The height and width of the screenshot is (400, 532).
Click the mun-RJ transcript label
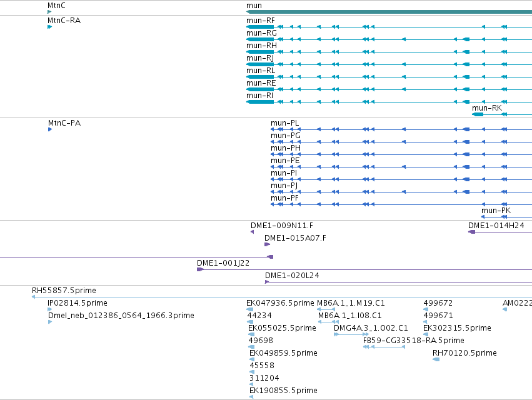(260, 58)
